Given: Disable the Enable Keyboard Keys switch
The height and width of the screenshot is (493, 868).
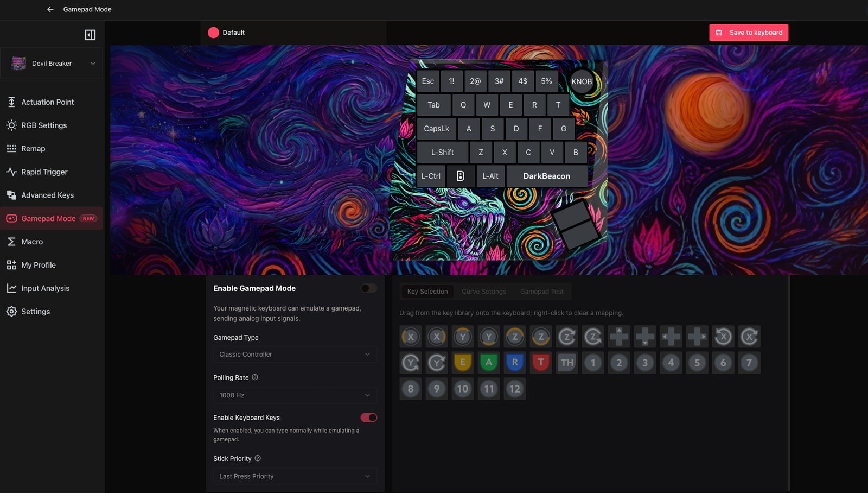Looking at the screenshot, I should click(369, 418).
